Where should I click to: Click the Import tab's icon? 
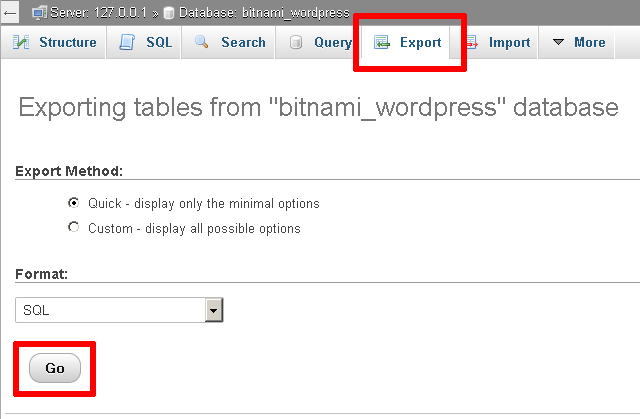pos(470,43)
